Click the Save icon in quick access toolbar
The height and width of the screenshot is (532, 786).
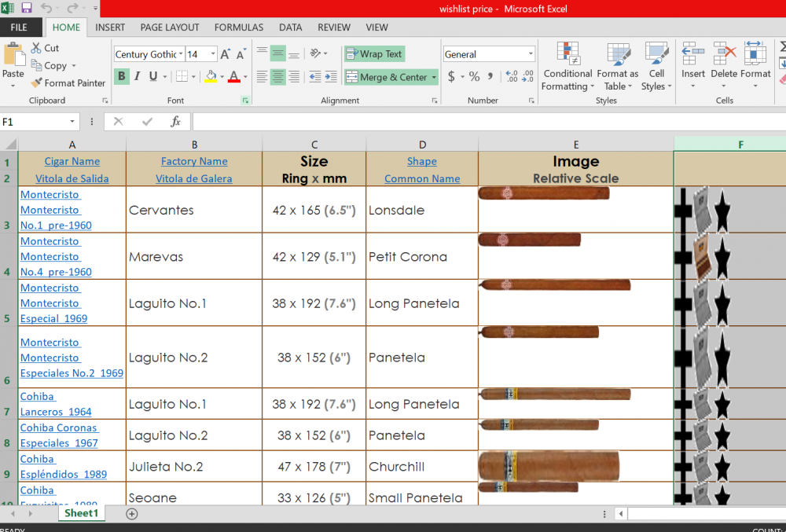click(x=26, y=8)
